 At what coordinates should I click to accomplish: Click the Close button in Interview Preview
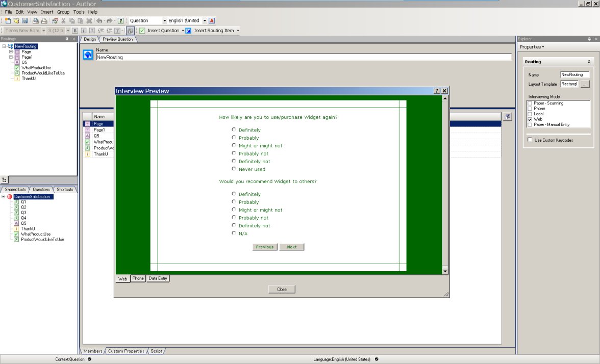[x=282, y=290]
